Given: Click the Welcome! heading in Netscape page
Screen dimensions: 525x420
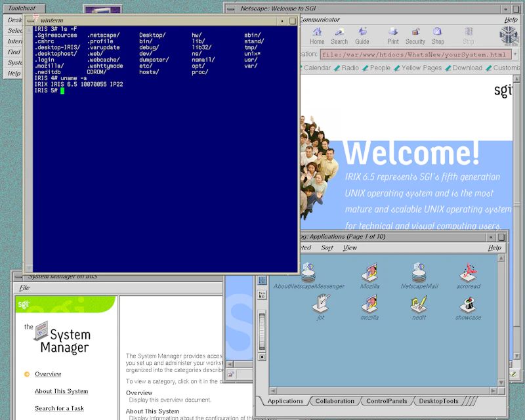Looking at the screenshot, I should pyautogui.click(x=411, y=153).
